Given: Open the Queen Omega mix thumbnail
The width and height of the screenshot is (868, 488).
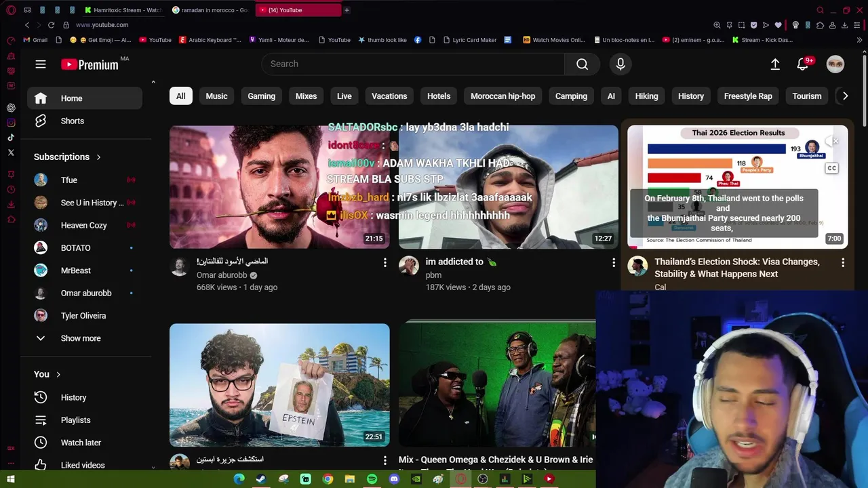Looking at the screenshot, I should tap(497, 385).
